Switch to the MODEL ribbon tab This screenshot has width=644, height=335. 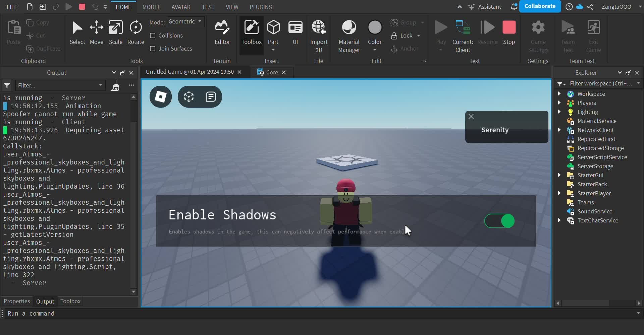click(151, 7)
